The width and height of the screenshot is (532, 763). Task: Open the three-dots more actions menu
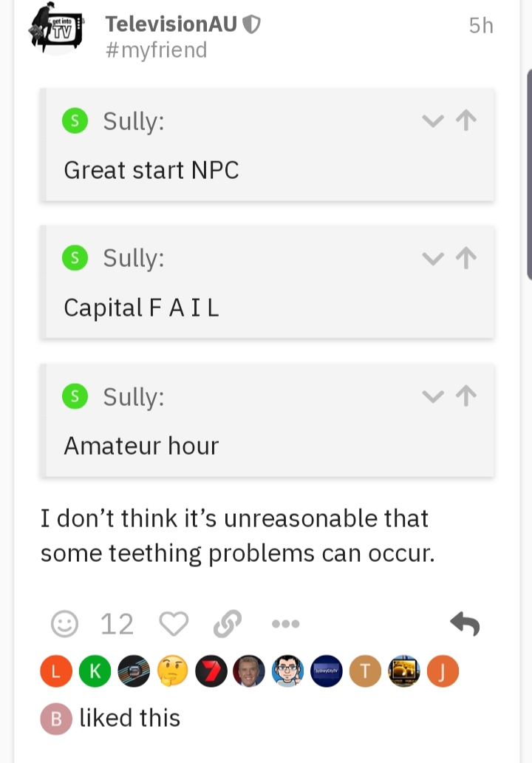tap(285, 625)
